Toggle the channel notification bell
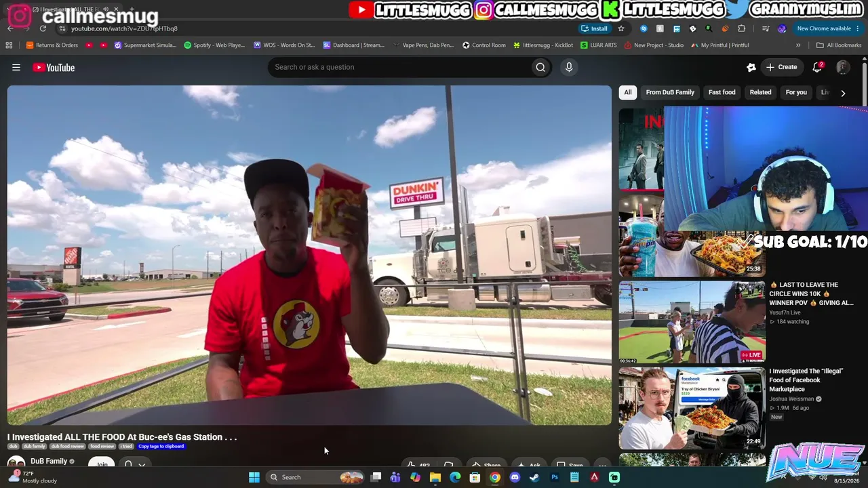868x488 pixels. 128,465
